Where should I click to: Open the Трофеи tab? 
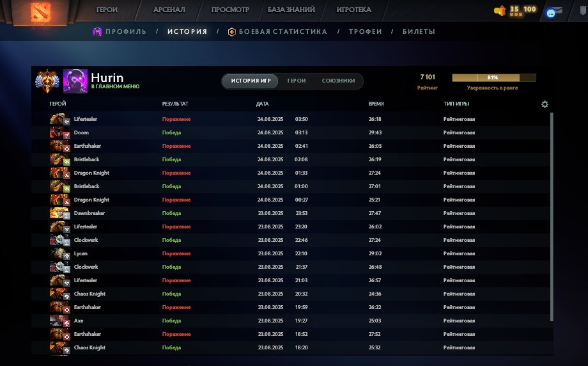pyautogui.click(x=365, y=31)
